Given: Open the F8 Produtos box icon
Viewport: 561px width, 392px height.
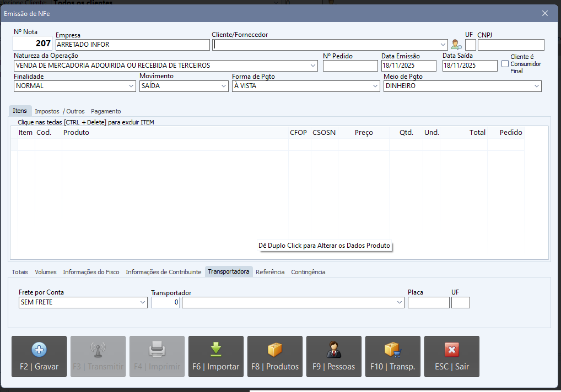Looking at the screenshot, I should [274, 350].
